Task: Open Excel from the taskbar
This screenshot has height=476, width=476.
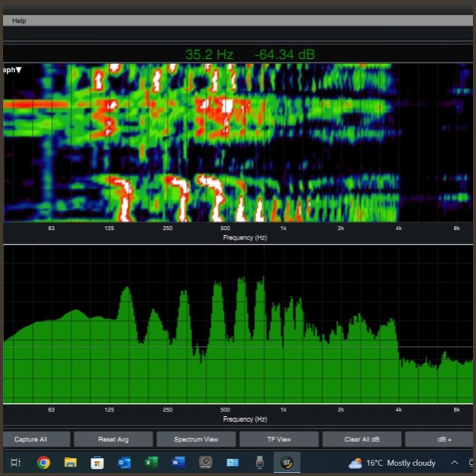Action: pos(152,463)
